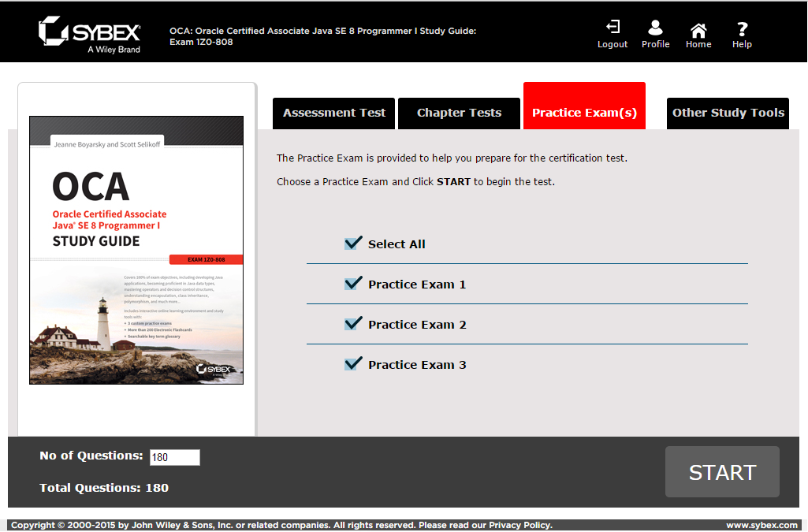The image size is (808, 532).
Task: Click 'Choose a Practice Exam' instruction text
Action: point(416,182)
